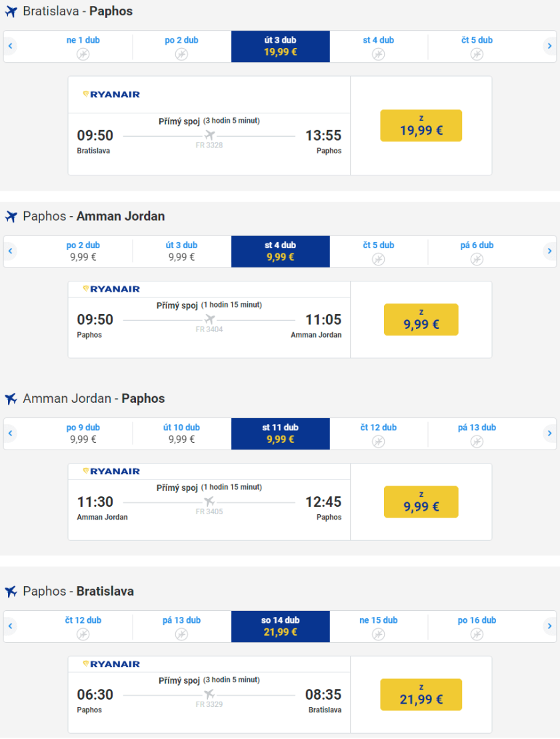The width and height of the screenshot is (560, 739).
Task: Show later dates for Paphos - Amman Jordan
Action: 549,251
